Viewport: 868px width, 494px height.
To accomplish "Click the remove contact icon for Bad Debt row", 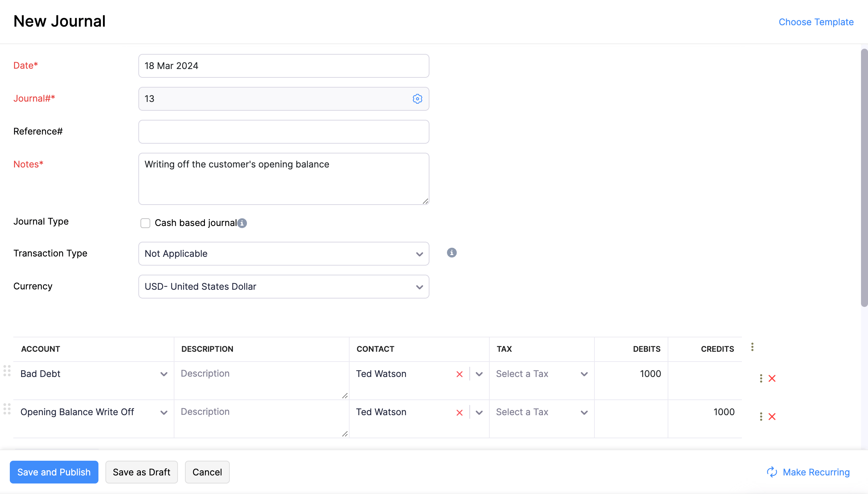I will pyautogui.click(x=460, y=373).
